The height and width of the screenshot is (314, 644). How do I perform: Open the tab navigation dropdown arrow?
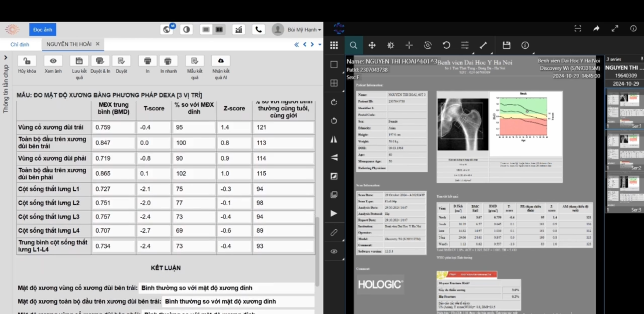coord(320,44)
